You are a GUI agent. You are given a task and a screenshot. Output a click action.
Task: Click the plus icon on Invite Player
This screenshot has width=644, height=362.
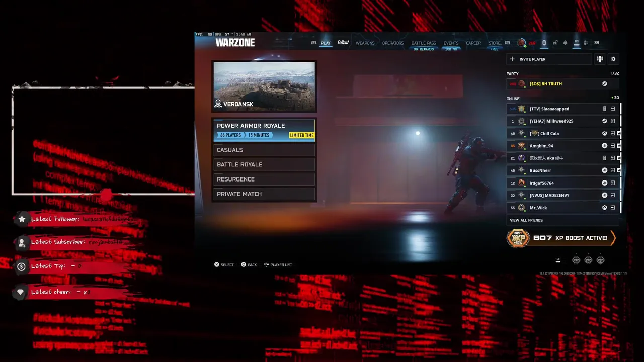coord(512,59)
